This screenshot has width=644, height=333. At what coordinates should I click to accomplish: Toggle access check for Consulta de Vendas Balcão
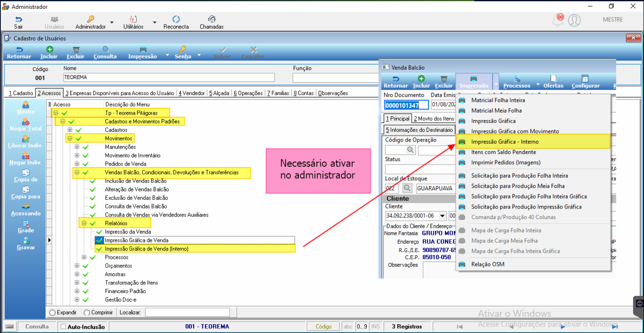tap(92, 206)
